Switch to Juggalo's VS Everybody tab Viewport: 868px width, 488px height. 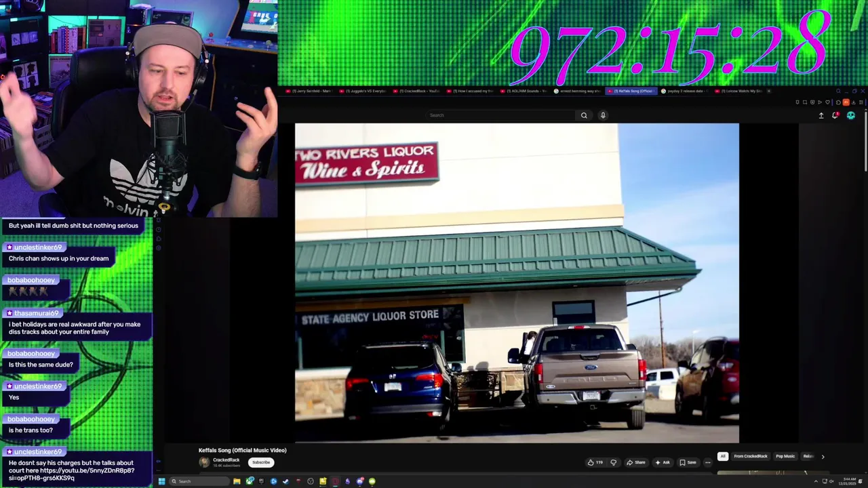(x=362, y=91)
